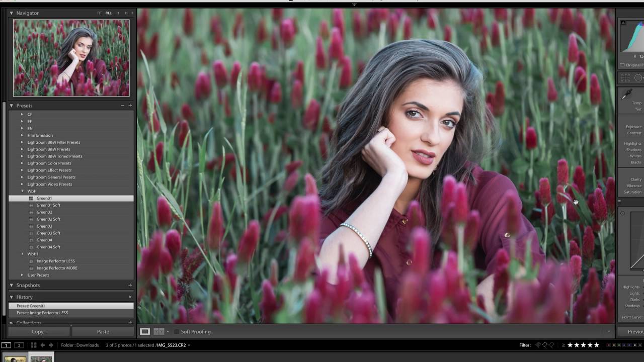Image resolution: width=644 pixels, height=362 pixels.
Task: Toggle shadow clipping indicator in histogram
Action: [623, 23]
